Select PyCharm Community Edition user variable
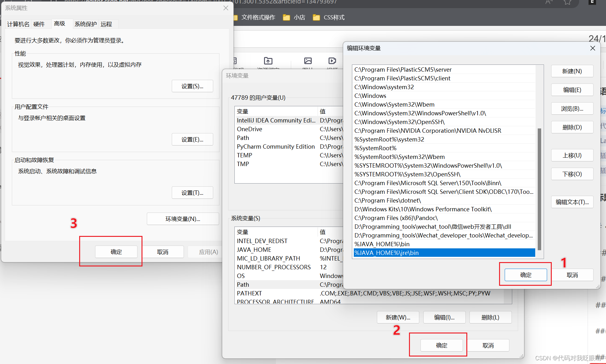Viewport: 606px width, 364px height. 289,146
